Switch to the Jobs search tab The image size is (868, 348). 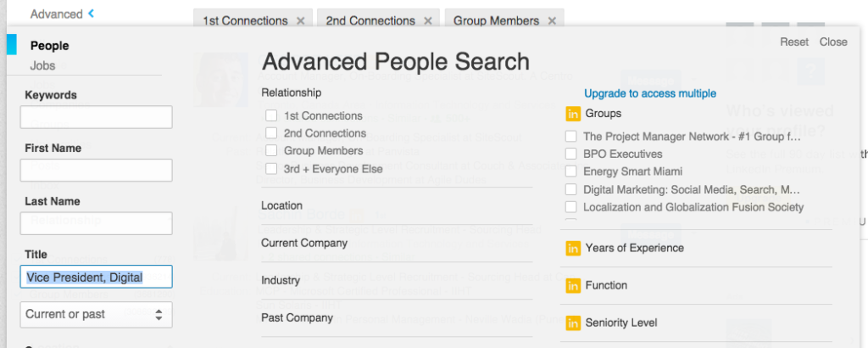tap(42, 65)
